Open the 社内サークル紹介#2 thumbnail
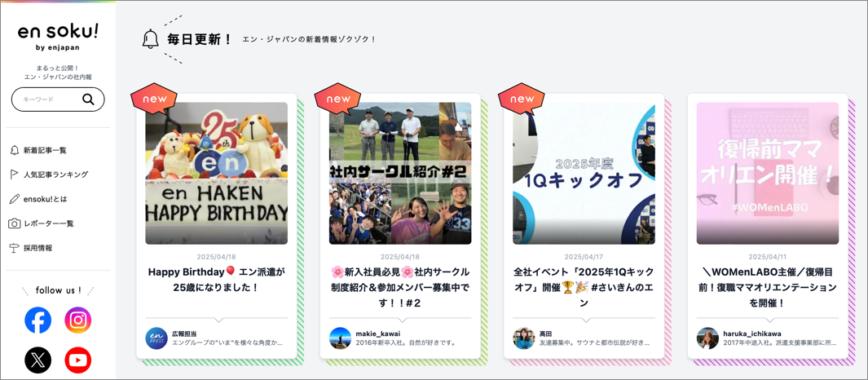 click(400, 174)
